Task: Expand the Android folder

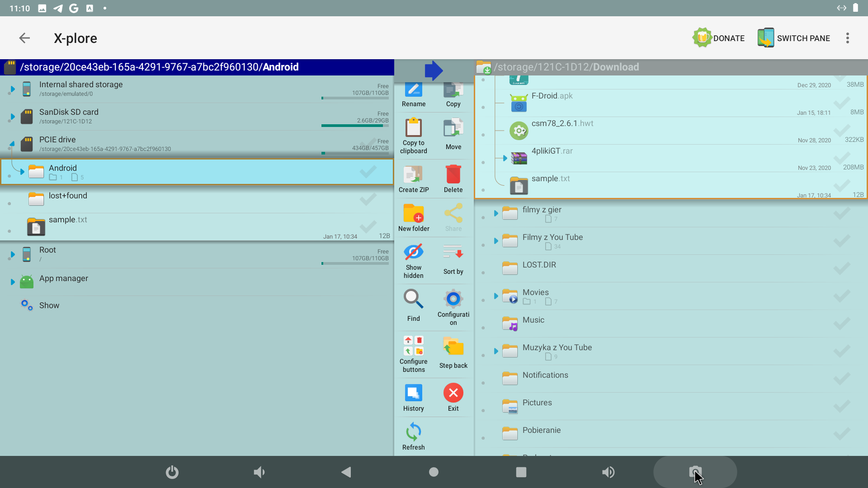Action: click(x=22, y=172)
